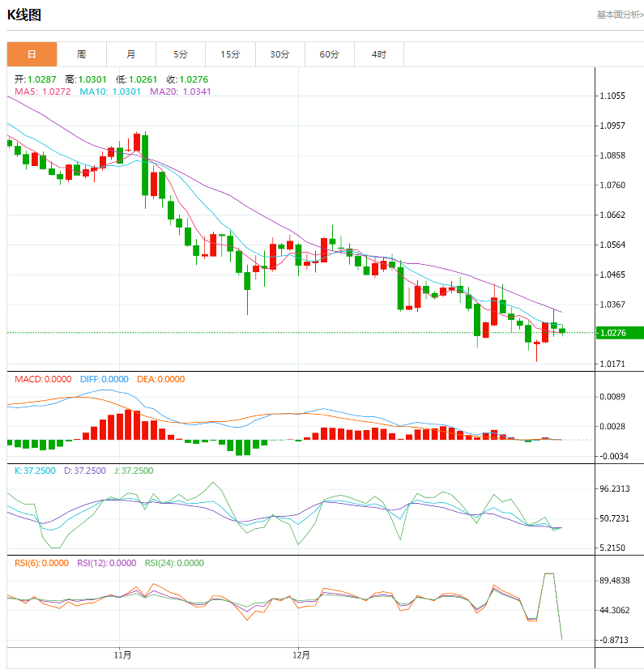644x669 pixels.
Task: Click the 50.7231 KDJ axis label
Action: pyautogui.click(x=615, y=519)
